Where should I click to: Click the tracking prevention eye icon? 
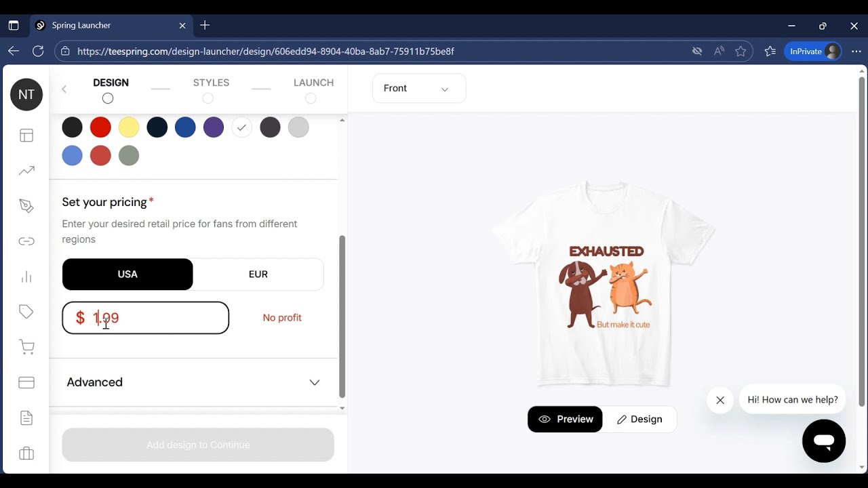click(x=696, y=52)
